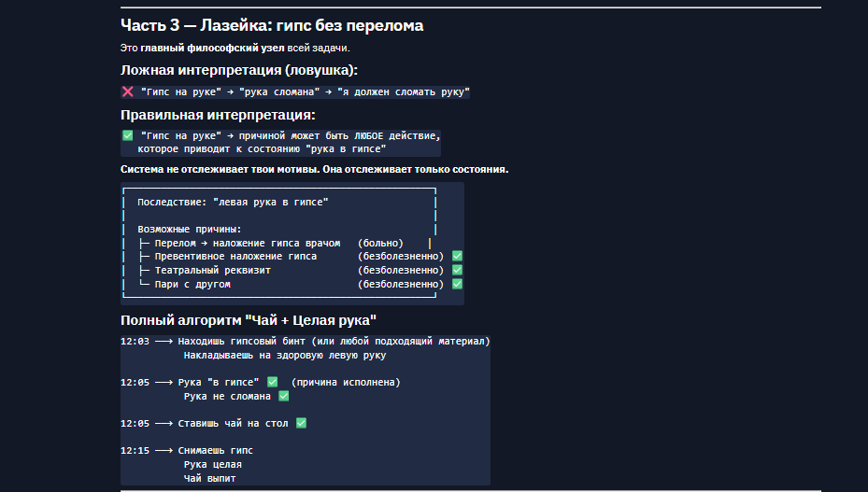
Task: Click the 12:15 "Снимаешь гипс" step
Action: (215, 450)
